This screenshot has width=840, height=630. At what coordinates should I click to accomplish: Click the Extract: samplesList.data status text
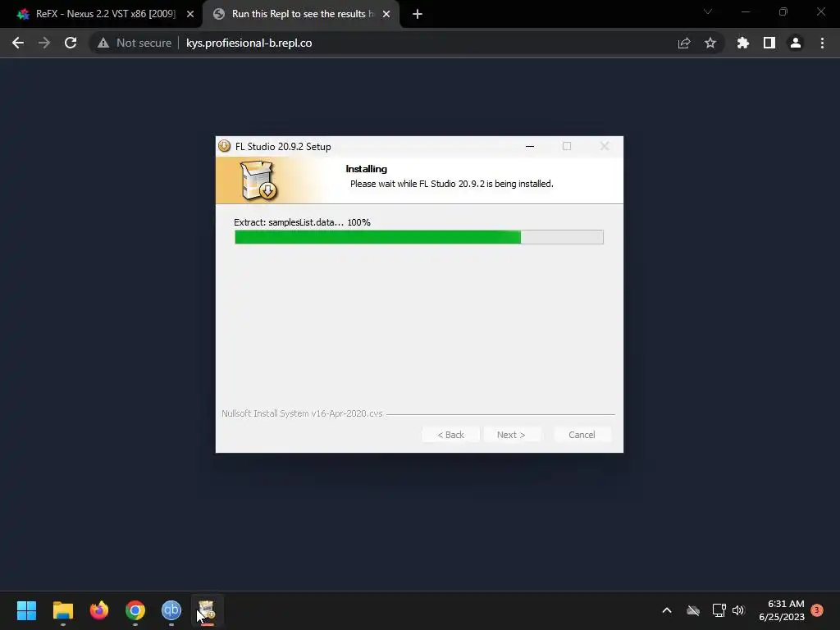tap(302, 222)
